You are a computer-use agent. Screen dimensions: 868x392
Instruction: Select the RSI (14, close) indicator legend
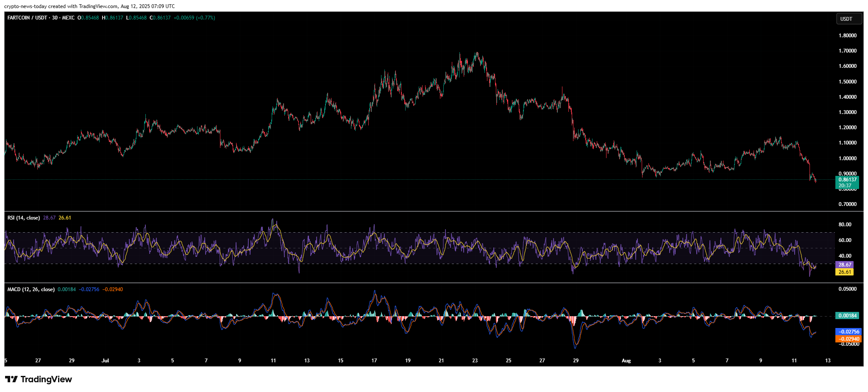[24, 218]
